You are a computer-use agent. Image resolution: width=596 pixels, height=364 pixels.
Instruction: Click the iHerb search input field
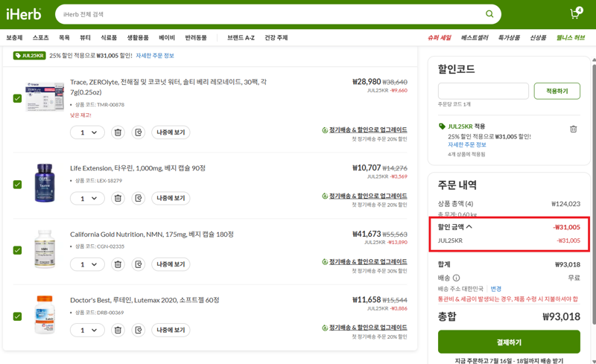point(270,14)
